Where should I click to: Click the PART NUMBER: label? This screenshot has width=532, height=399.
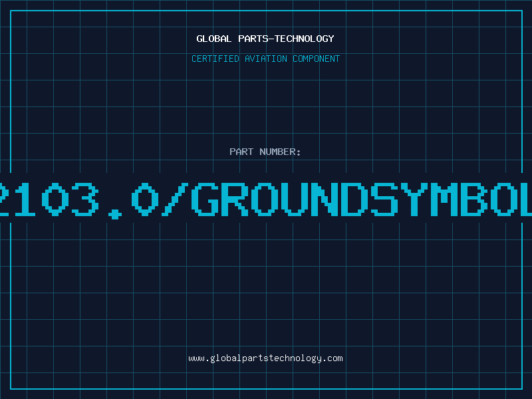click(x=265, y=152)
